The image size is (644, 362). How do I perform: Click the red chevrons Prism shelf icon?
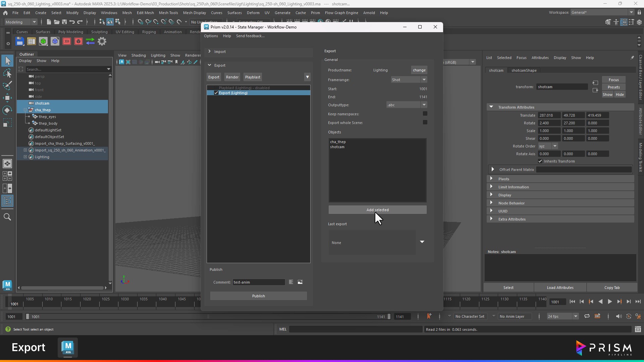(67, 42)
